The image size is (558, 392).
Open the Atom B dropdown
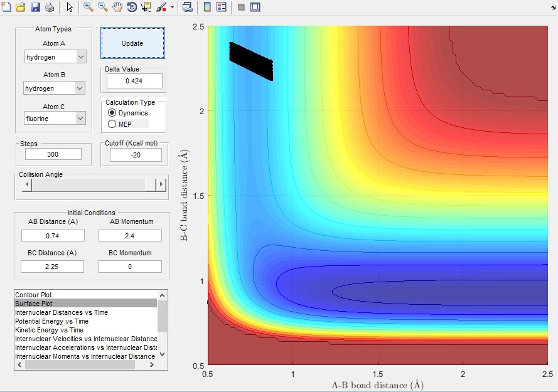click(x=80, y=88)
